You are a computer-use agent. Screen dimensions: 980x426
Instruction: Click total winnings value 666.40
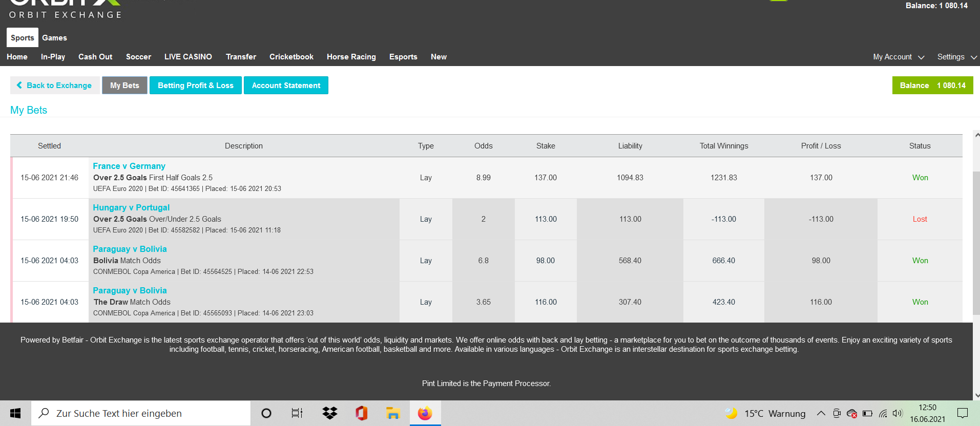pos(723,261)
